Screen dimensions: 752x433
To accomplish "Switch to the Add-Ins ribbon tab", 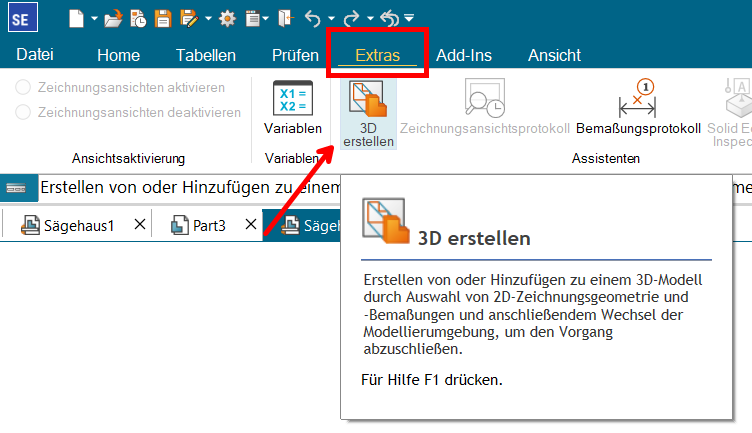I will tap(464, 55).
